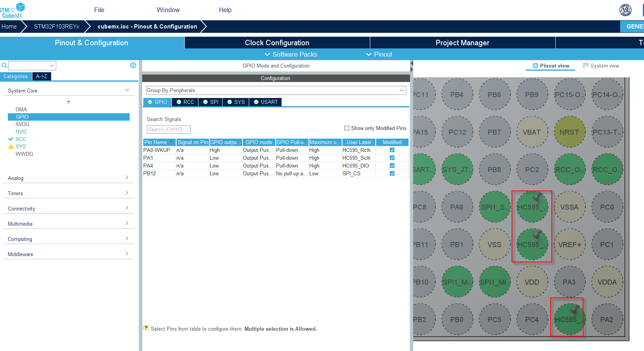The height and width of the screenshot is (351, 644).
Task: Sort the table by User Label column
Action: [359, 142]
